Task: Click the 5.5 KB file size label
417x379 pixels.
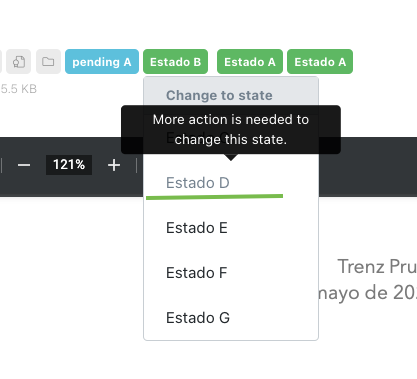Action: point(19,89)
